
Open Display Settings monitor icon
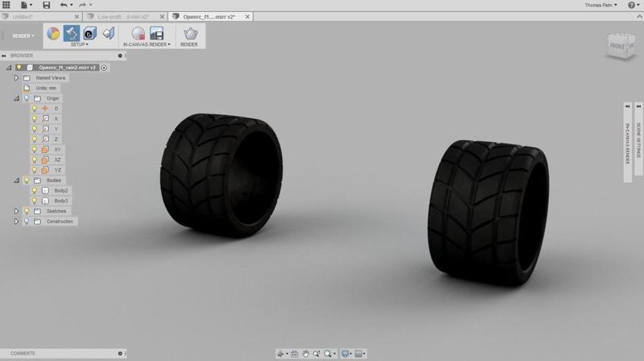(345, 354)
